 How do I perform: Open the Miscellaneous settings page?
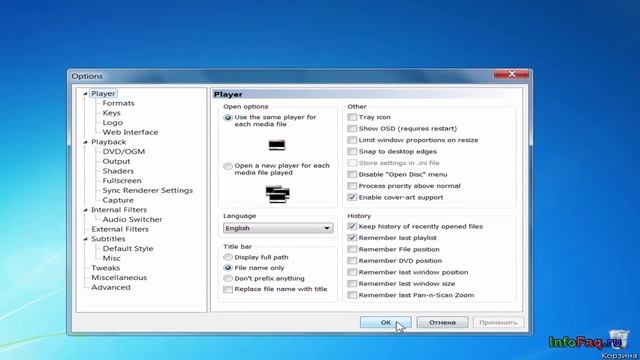[x=119, y=278]
